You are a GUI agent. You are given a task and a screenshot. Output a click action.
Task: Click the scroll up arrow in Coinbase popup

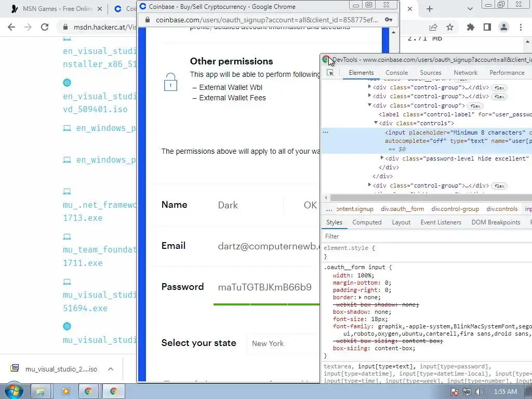pyautogui.click(x=394, y=33)
